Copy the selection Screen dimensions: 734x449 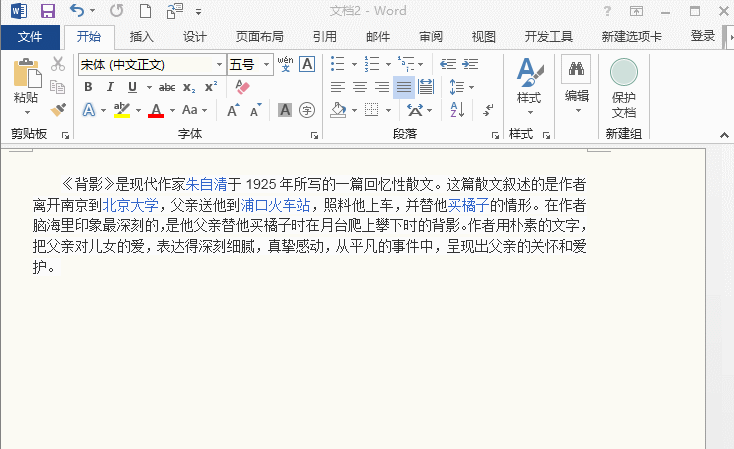tap(58, 87)
